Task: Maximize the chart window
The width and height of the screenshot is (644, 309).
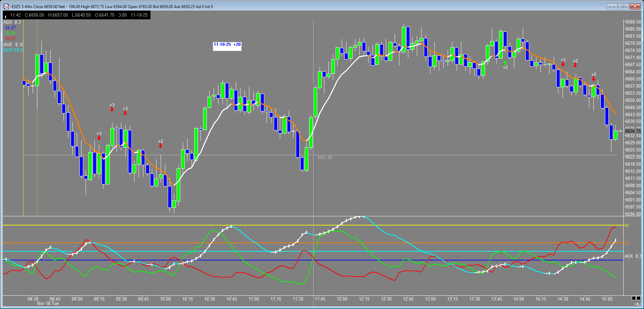Action: 623,6
